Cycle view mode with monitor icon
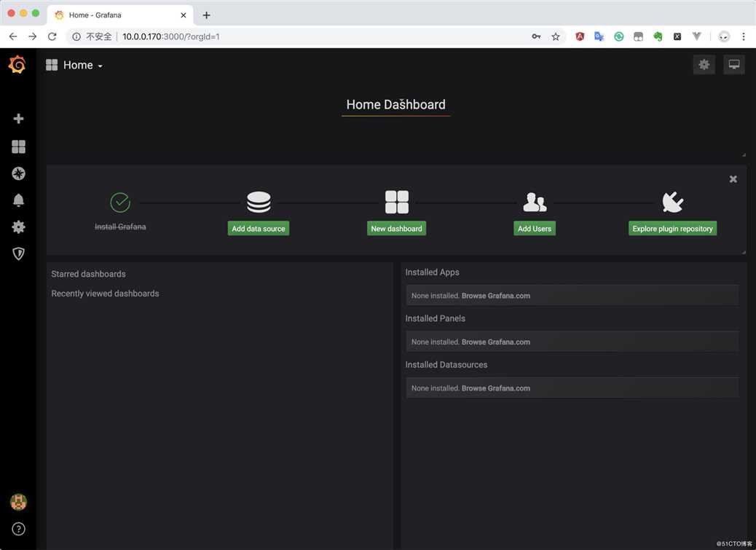 [x=734, y=65]
